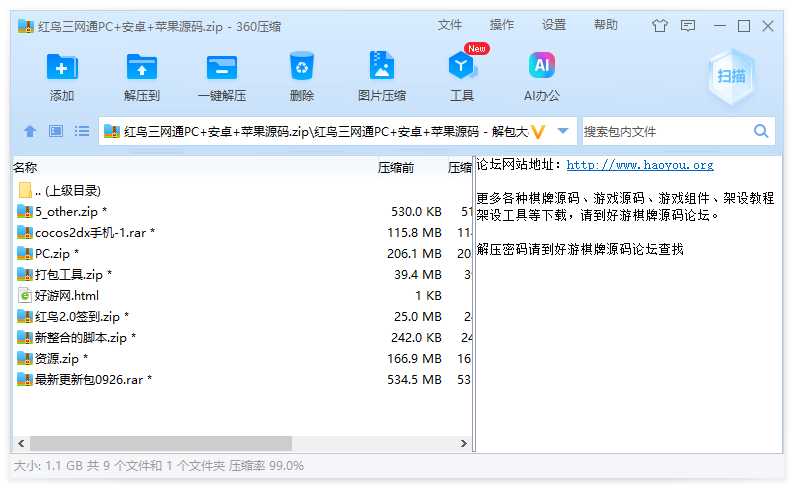This screenshot has width=794, height=488.
Task: Click the 扫描 scan hexagon button
Action: click(731, 76)
